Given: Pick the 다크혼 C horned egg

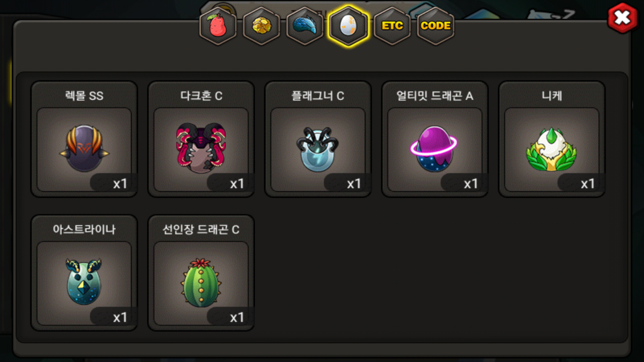Looking at the screenshot, I should tap(201, 148).
